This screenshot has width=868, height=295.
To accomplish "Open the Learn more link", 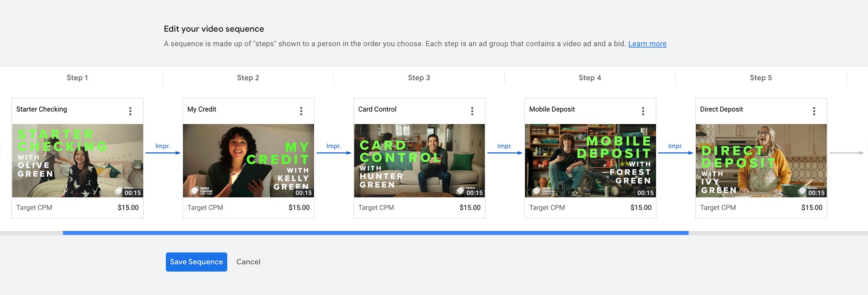I will [x=647, y=44].
